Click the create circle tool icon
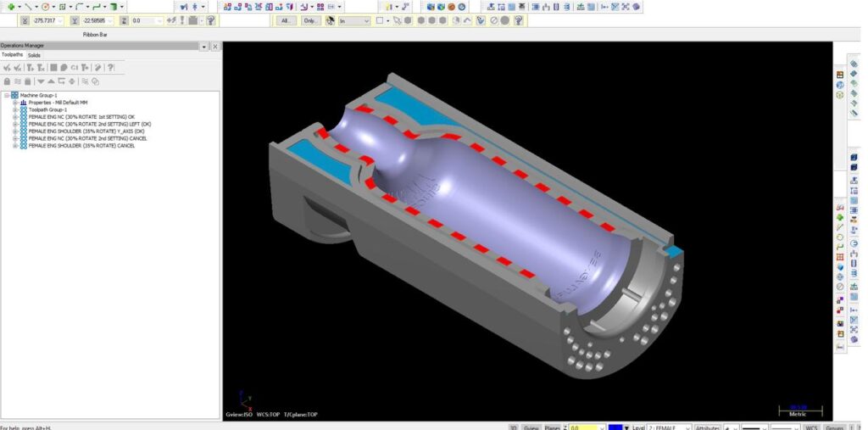This screenshot has height=430, width=868. click(x=47, y=7)
